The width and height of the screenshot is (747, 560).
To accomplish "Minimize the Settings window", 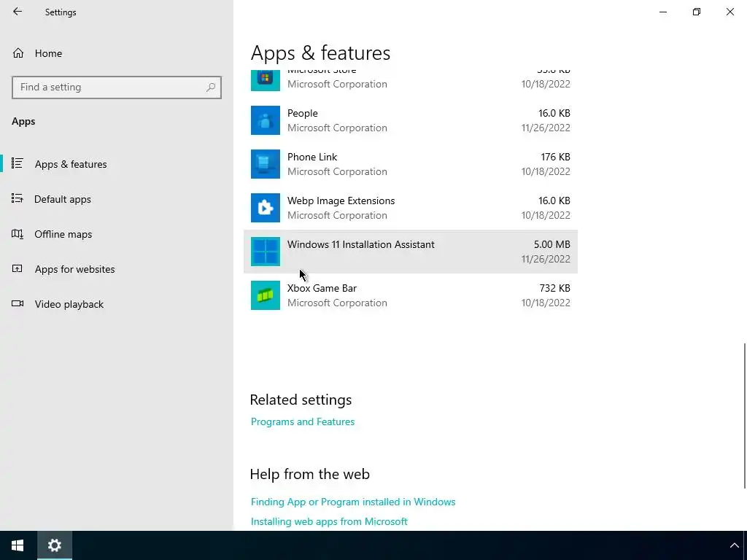I will click(x=663, y=12).
